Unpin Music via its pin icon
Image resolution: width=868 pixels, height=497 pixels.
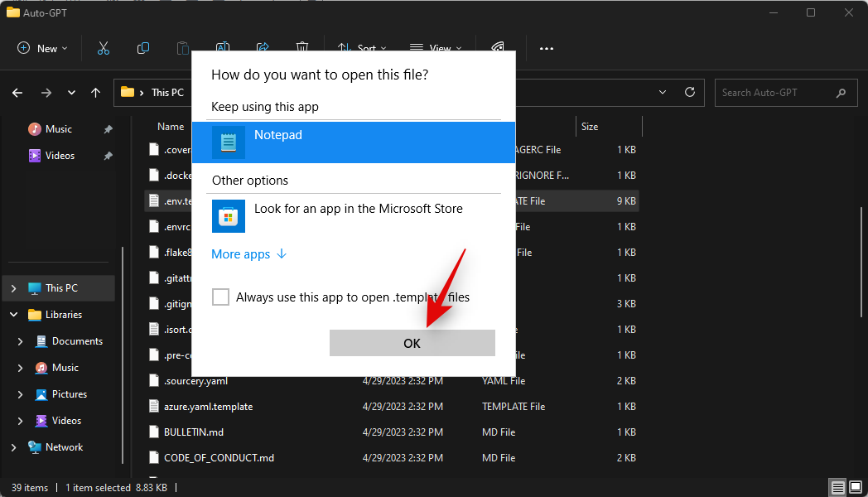(108, 129)
